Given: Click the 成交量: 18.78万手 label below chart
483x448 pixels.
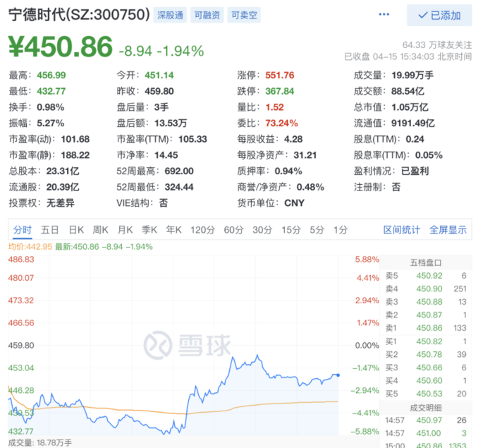Looking at the screenshot, I should [x=39, y=443].
